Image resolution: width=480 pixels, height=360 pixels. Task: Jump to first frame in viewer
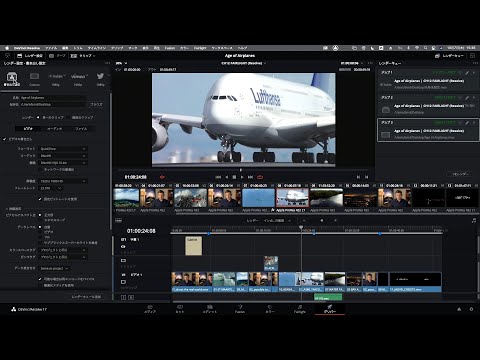pos(218,177)
